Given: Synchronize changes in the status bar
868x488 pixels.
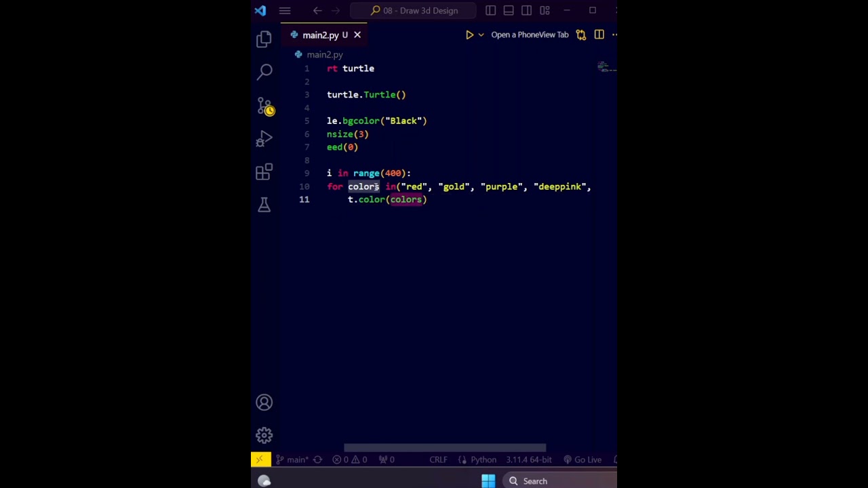Looking at the screenshot, I should (x=317, y=460).
